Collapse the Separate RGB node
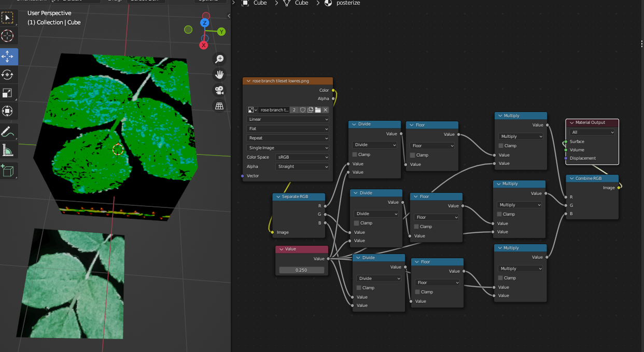 pyautogui.click(x=278, y=196)
